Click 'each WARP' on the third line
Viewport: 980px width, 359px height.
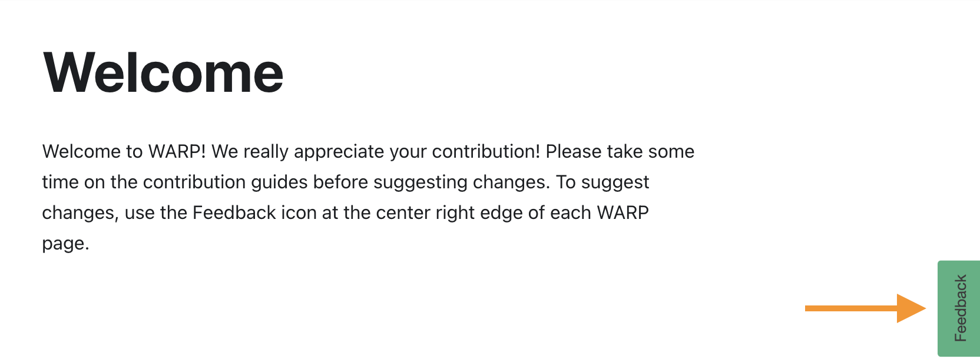click(x=600, y=212)
